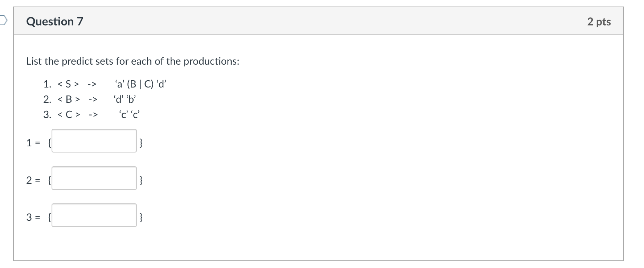
Task: Click the 'd' 'b' right-hand side
Action: [x=125, y=99]
